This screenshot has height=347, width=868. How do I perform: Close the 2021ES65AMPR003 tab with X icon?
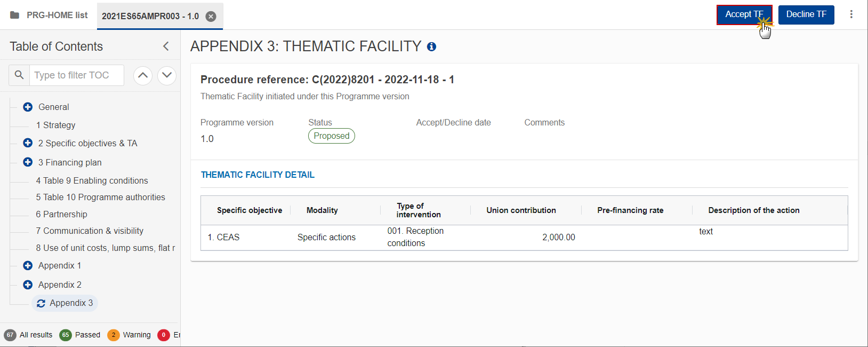[211, 17]
